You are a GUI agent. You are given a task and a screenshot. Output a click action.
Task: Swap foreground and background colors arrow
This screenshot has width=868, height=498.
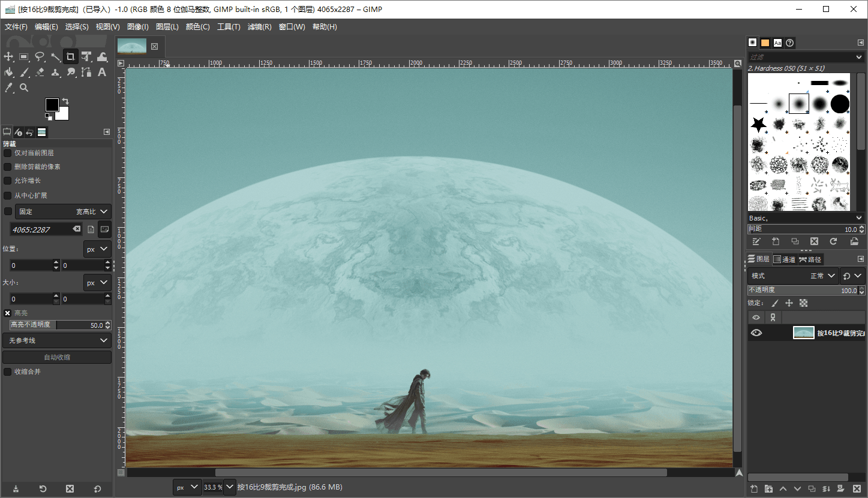[x=65, y=101]
